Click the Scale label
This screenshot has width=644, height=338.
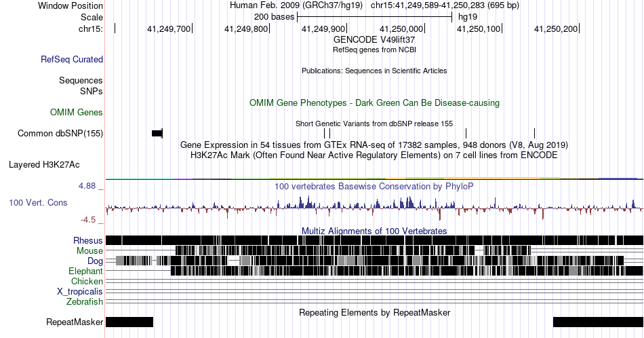[x=92, y=17]
